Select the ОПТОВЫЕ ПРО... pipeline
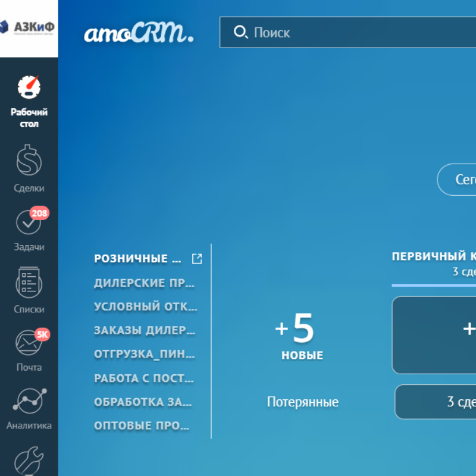This screenshot has width=476, height=476. (142, 426)
